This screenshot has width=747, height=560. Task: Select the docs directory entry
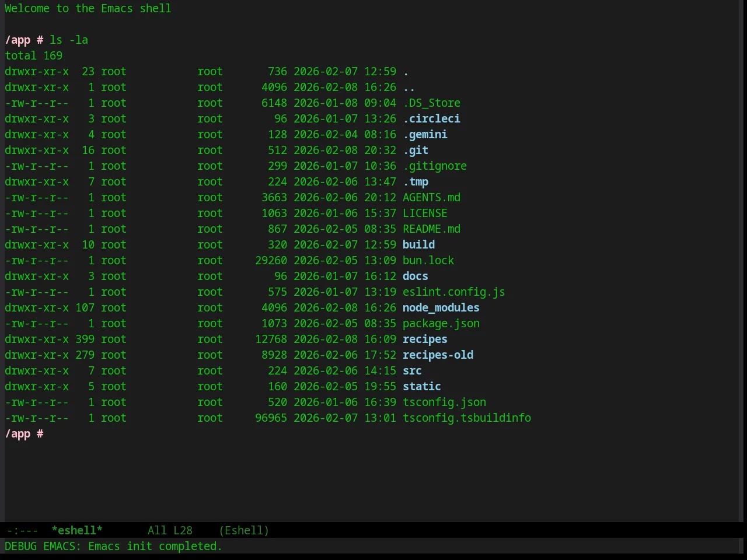coord(416,276)
